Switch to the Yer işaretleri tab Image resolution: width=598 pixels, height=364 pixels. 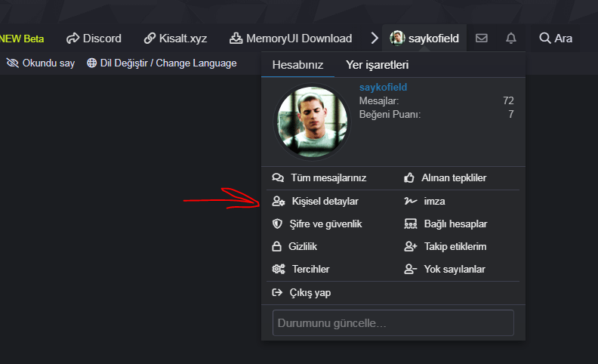point(378,65)
